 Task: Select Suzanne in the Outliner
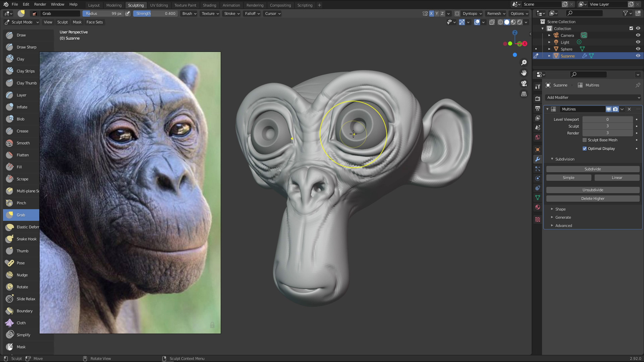coord(568,56)
